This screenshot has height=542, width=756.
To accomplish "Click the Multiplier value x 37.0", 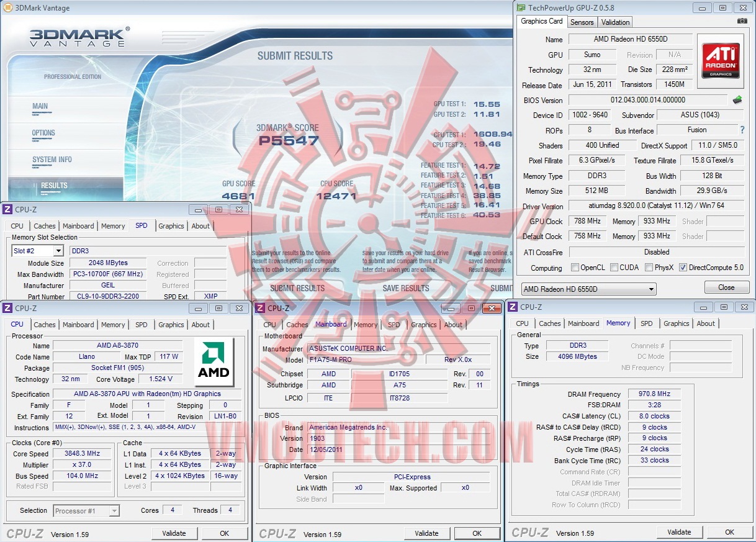I will (x=83, y=465).
